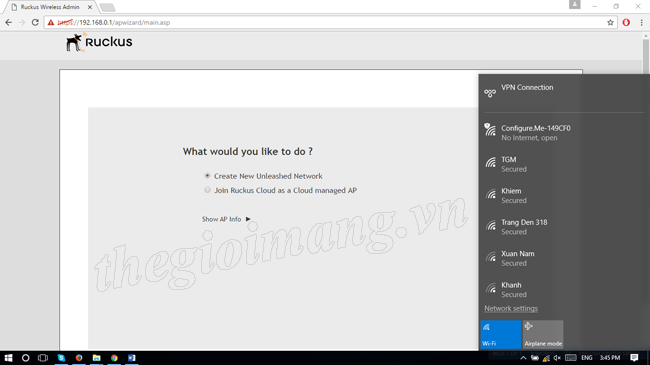
Task: Click the signal icon beside Configure.Me-149CF0
Action: 490,129
